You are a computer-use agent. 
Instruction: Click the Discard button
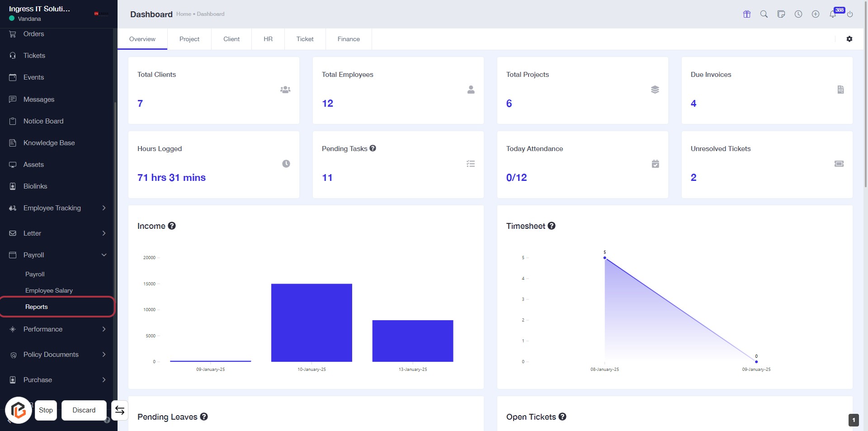pos(84,410)
